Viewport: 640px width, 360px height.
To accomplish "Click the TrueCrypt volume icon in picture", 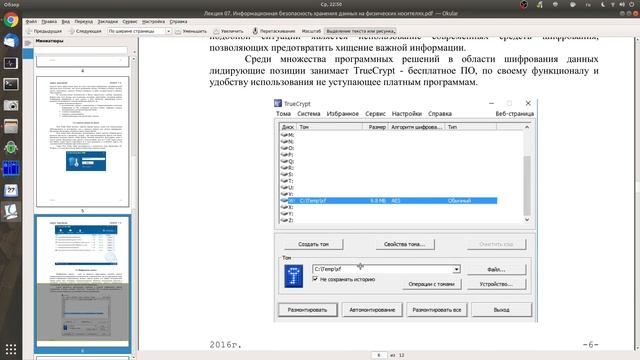I will [293, 276].
